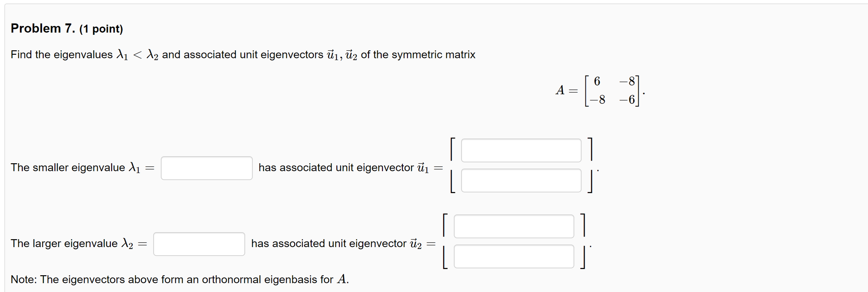868x292 pixels.
Task: Click the smaller eigenvalue λ1 input box
Action: (x=207, y=168)
